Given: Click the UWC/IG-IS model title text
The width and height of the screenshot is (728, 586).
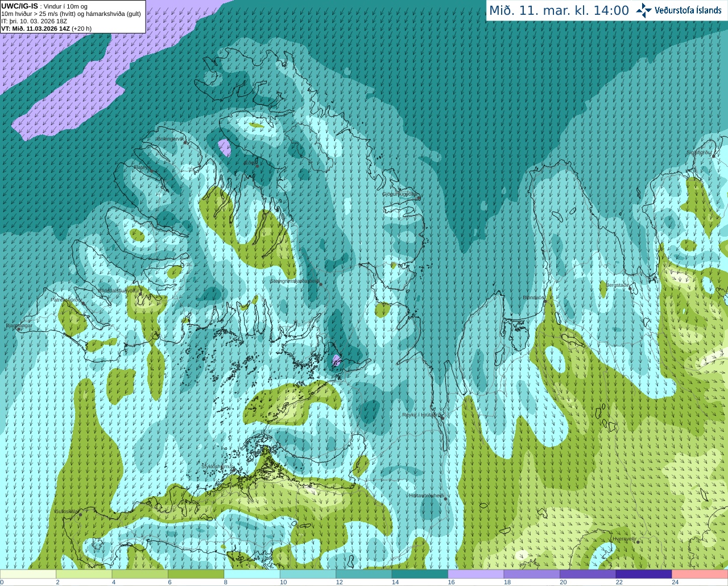Looking at the screenshot, I should [20, 6].
